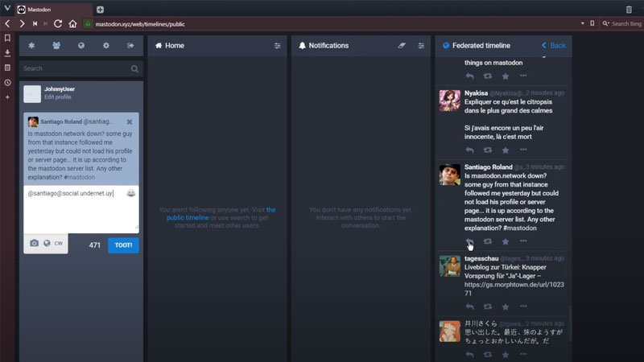Click the public timeline link in Home
The height and width of the screenshot is (362, 644).
[221, 214]
